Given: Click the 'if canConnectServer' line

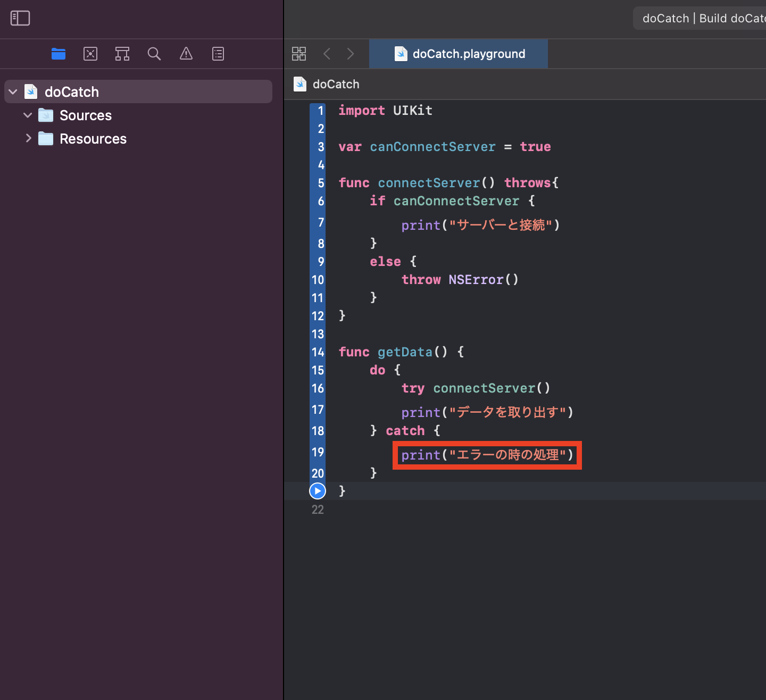Looking at the screenshot, I should tap(452, 201).
